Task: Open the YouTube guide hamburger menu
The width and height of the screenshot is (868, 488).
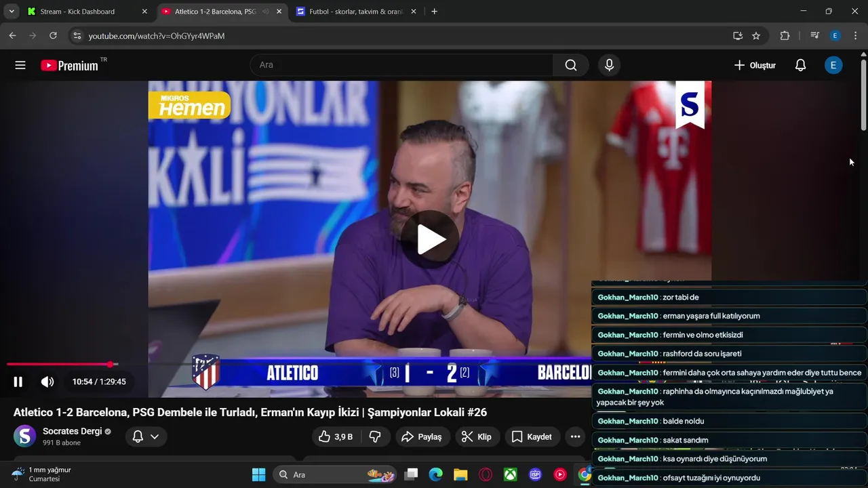Action: point(20,65)
